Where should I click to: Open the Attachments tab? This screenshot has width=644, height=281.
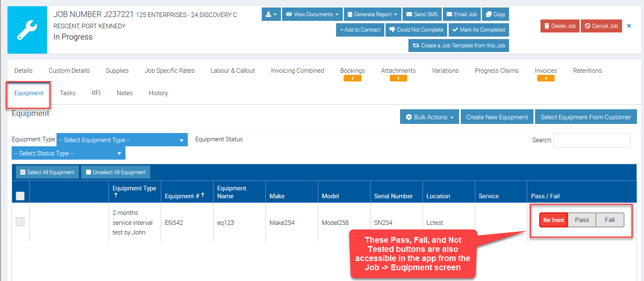tap(398, 71)
